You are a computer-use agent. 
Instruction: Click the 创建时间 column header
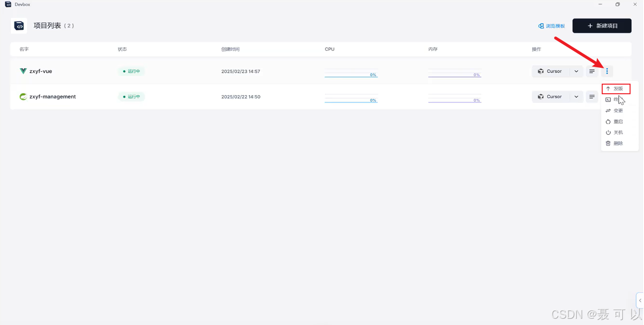[230, 49]
